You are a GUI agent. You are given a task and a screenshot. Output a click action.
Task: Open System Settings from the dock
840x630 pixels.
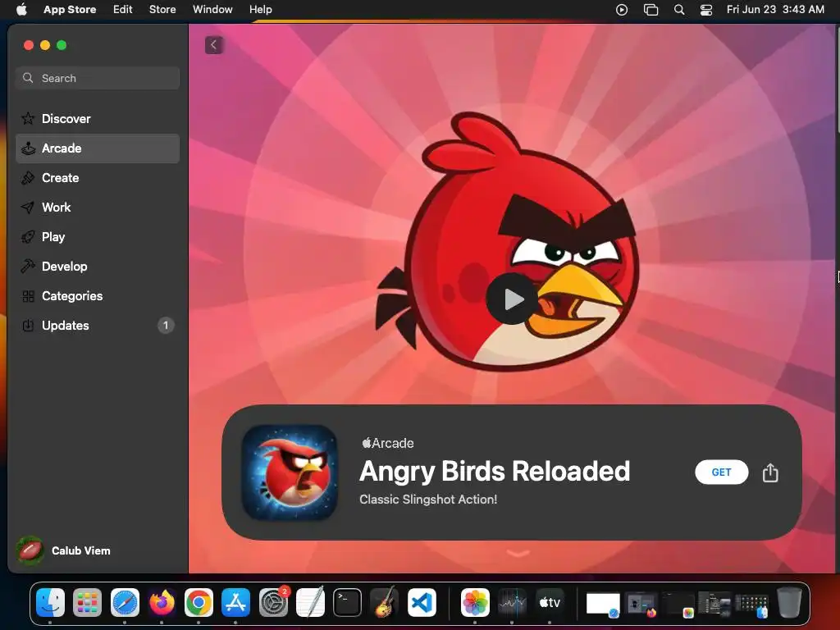[x=273, y=603]
